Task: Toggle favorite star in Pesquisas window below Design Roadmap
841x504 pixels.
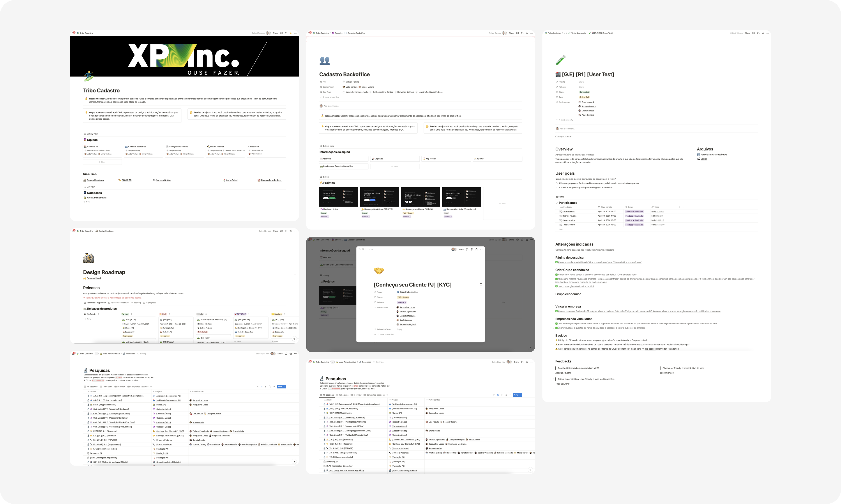Action: tap(291, 354)
